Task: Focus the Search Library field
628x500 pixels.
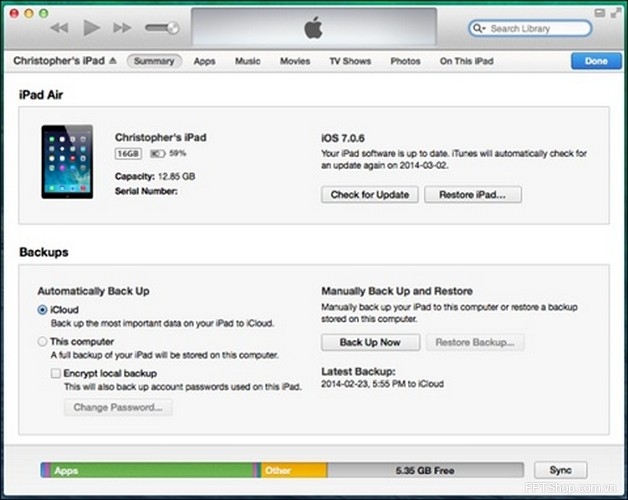Action: point(530,28)
